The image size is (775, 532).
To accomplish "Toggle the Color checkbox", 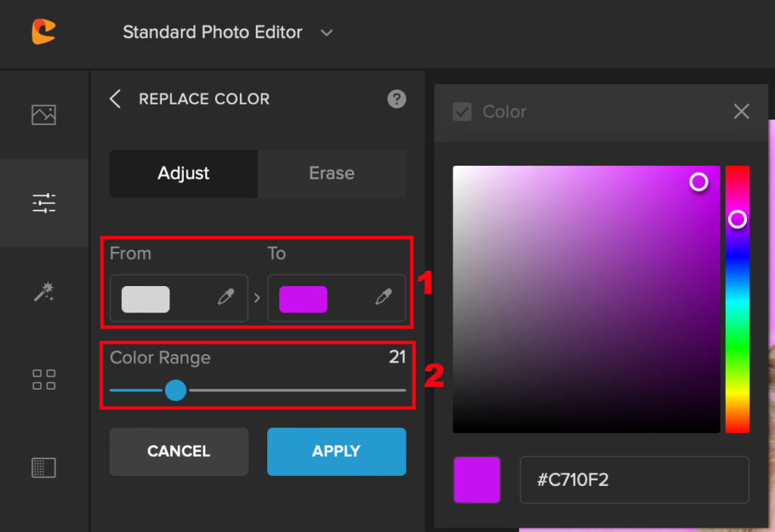I will (x=462, y=112).
